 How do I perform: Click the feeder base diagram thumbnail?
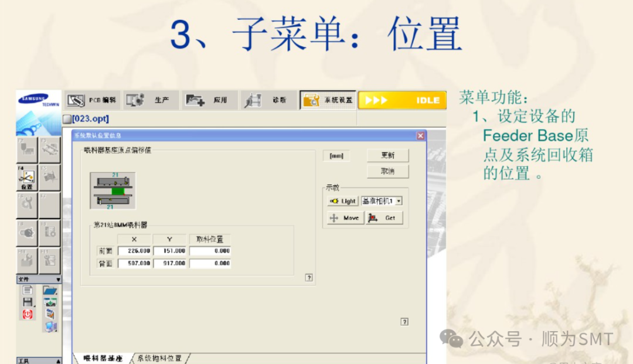click(113, 190)
